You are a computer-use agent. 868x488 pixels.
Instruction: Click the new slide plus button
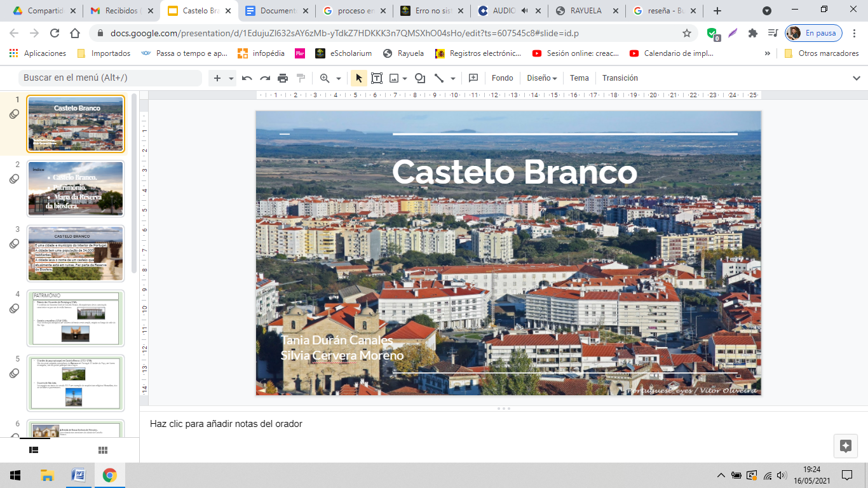point(217,78)
